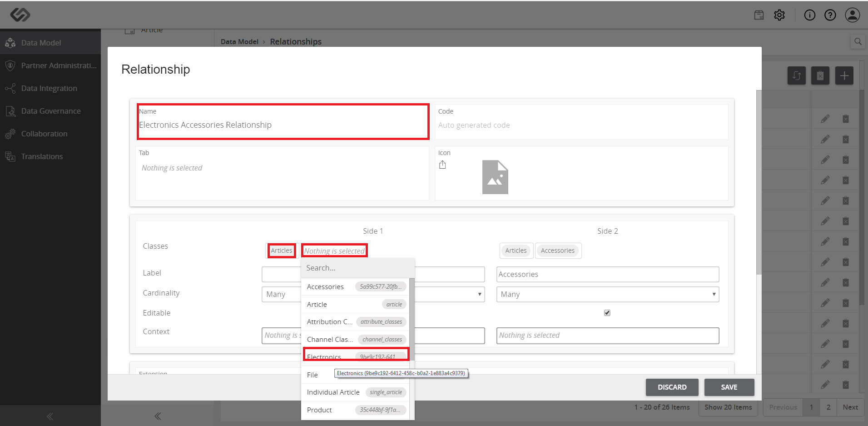This screenshot has height=426, width=868.
Task: Click the Side 2 Articles class tag
Action: point(516,251)
